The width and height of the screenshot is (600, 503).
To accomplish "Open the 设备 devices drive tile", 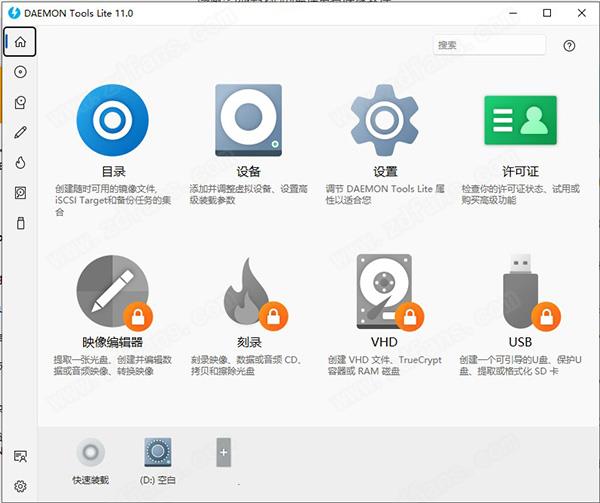I will (x=248, y=120).
